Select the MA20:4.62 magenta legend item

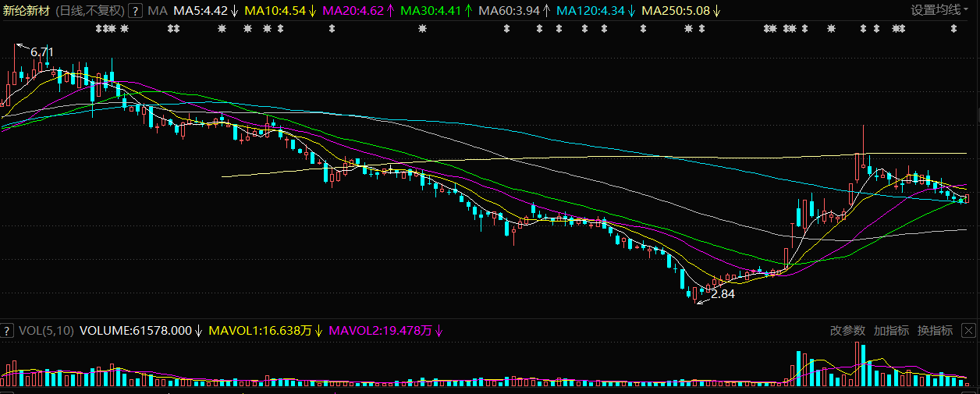click(353, 10)
